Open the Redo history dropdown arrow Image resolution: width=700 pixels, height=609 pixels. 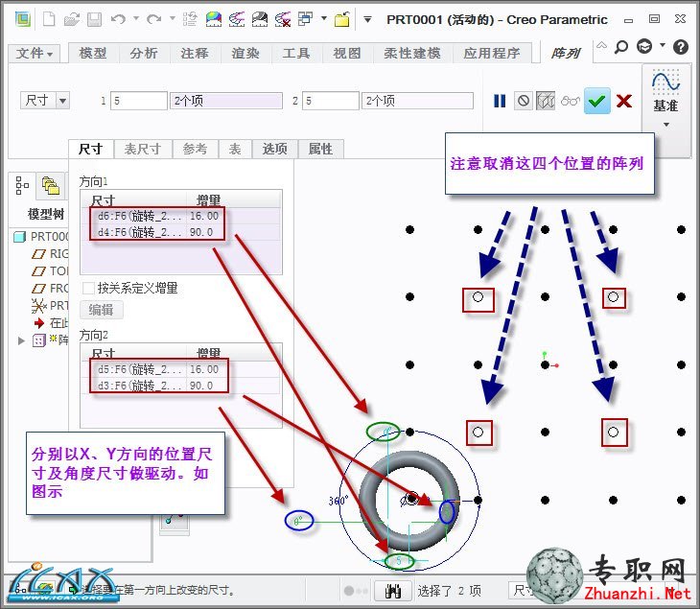173,19
